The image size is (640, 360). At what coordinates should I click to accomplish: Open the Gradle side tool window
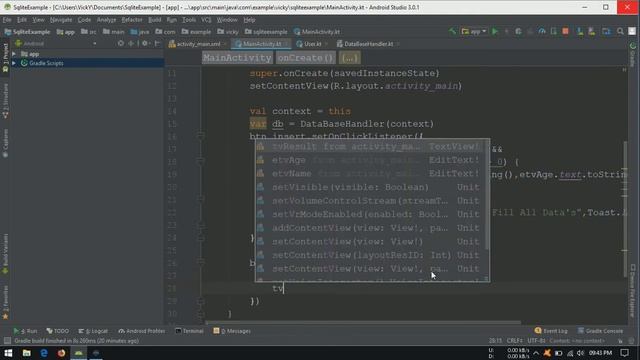(x=633, y=55)
